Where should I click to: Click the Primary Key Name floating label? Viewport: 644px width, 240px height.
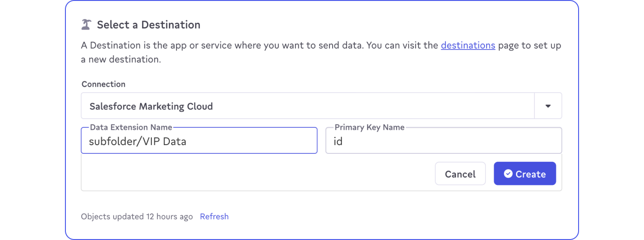click(369, 127)
